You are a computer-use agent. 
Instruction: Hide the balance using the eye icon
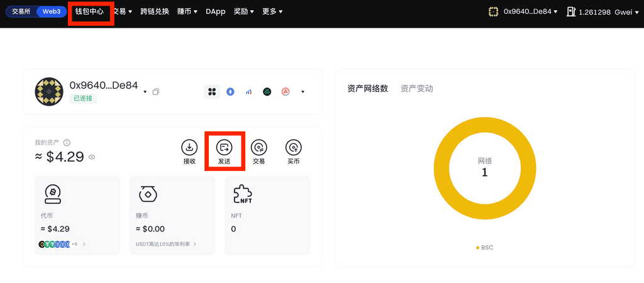92,157
